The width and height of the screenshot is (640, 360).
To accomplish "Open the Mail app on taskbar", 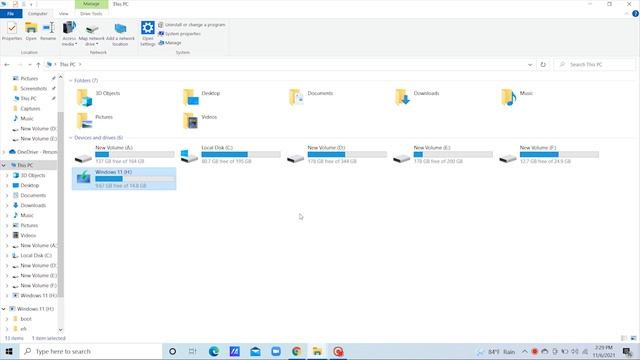I will pos(255,351).
